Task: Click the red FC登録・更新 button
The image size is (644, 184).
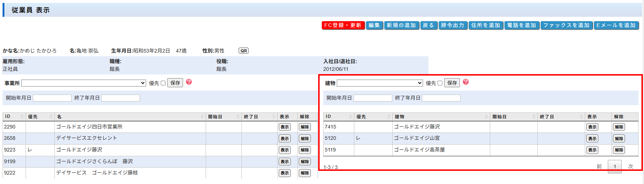Action: pyautogui.click(x=343, y=26)
